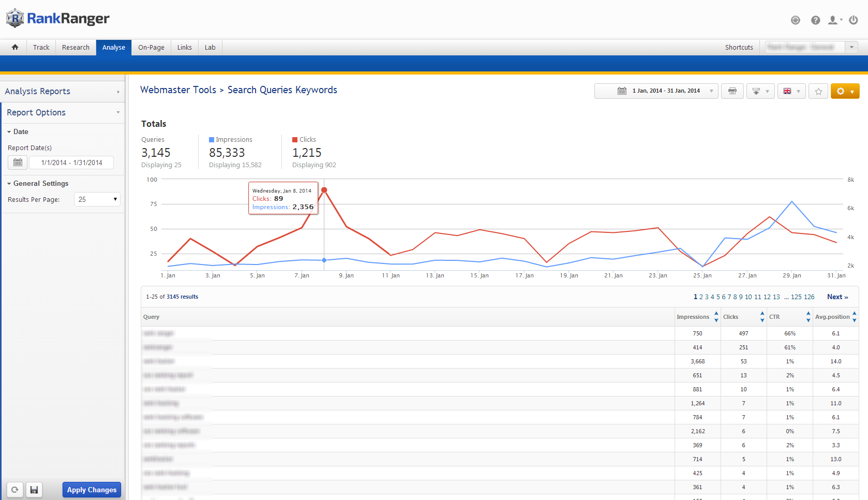Click the save floppy disk icon
This screenshot has height=500, width=868.
coord(34,490)
